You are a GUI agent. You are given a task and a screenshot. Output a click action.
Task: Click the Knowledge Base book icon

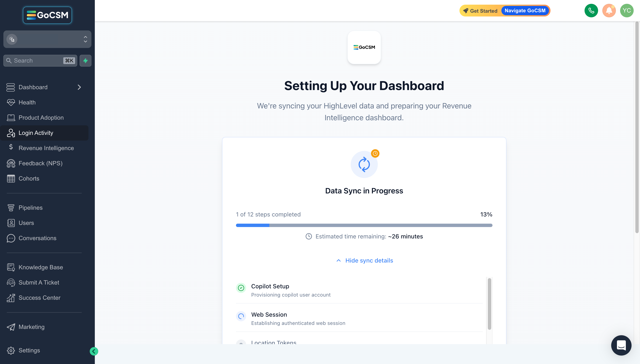click(11, 267)
